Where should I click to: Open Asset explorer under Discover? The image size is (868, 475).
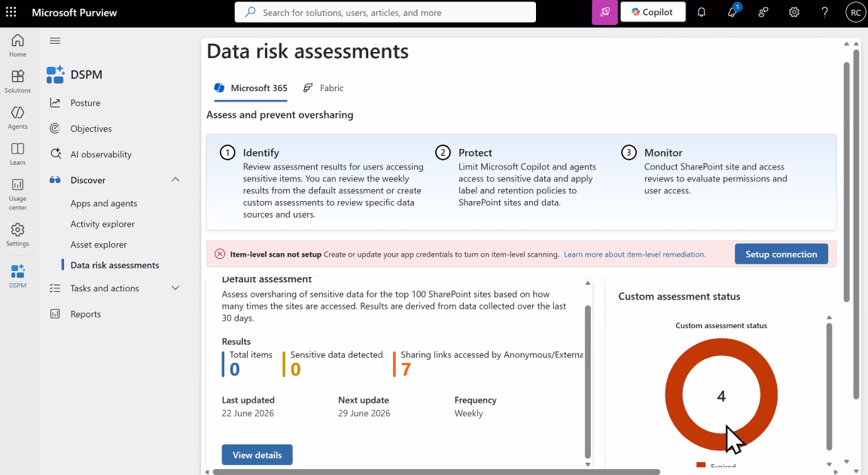click(x=99, y=244)
